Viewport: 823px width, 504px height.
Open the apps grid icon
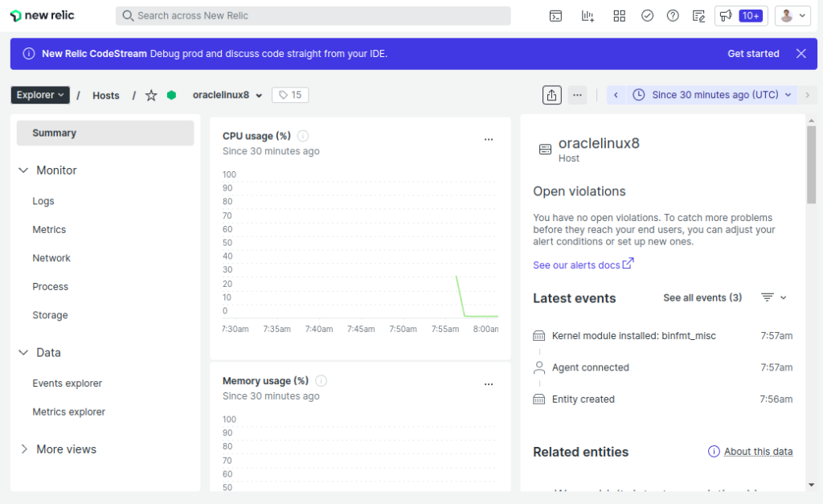coord(620,16)
